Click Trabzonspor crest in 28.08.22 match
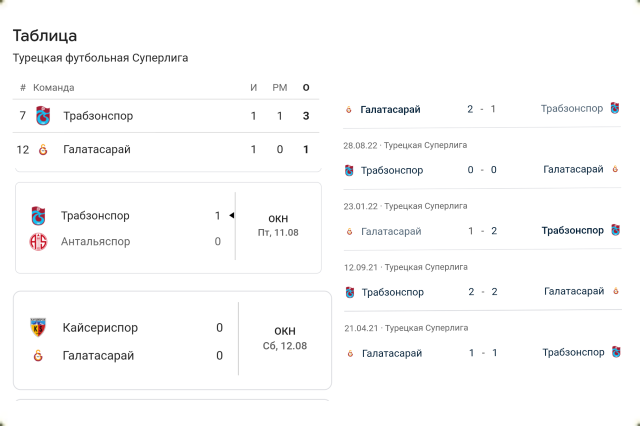The width and height of the screenshot is (640, 426). 349,170
